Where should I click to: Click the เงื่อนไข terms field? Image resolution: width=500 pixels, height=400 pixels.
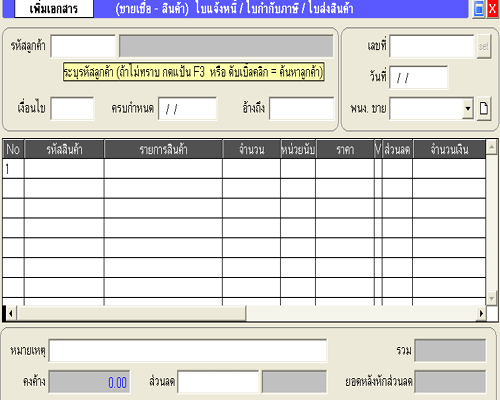tap(72, 108)
